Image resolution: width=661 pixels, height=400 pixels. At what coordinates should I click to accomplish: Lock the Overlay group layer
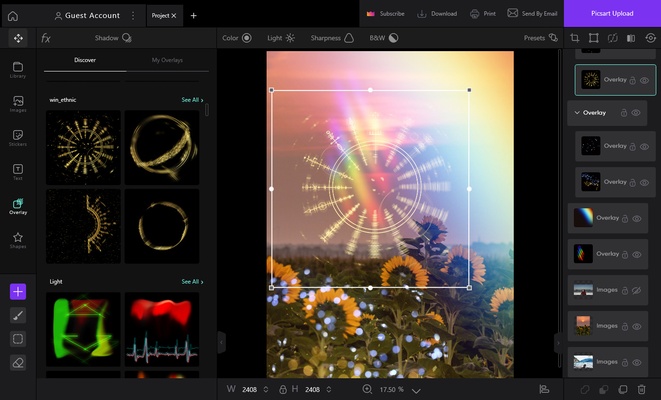624,113
